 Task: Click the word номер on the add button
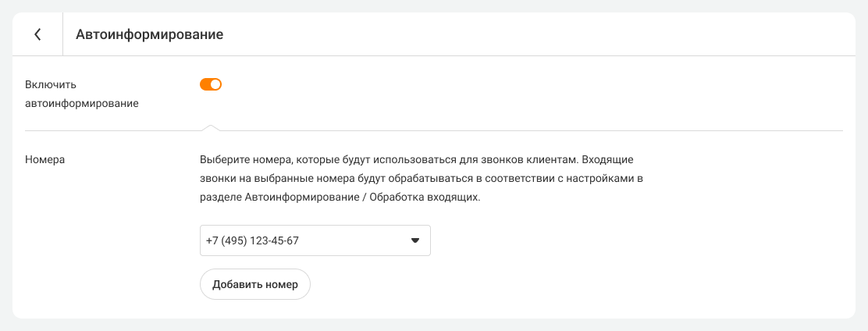tap(282, 284)
